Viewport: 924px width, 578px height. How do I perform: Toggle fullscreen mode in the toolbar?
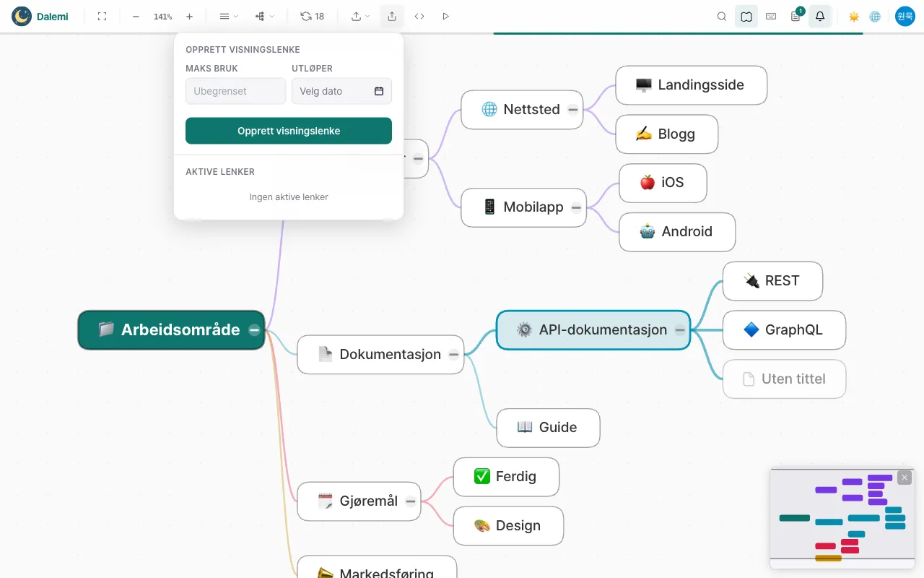pos(102,16)
